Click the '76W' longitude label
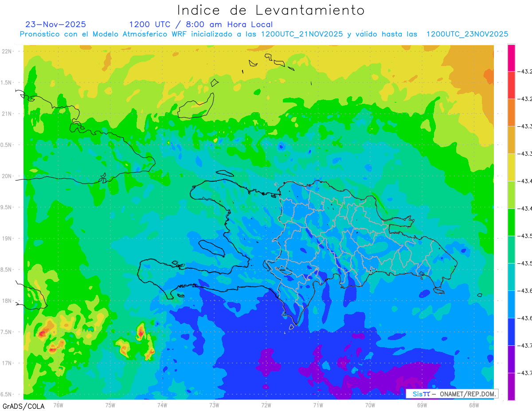This screenshot has height=411, width=532. click(58, 405)
